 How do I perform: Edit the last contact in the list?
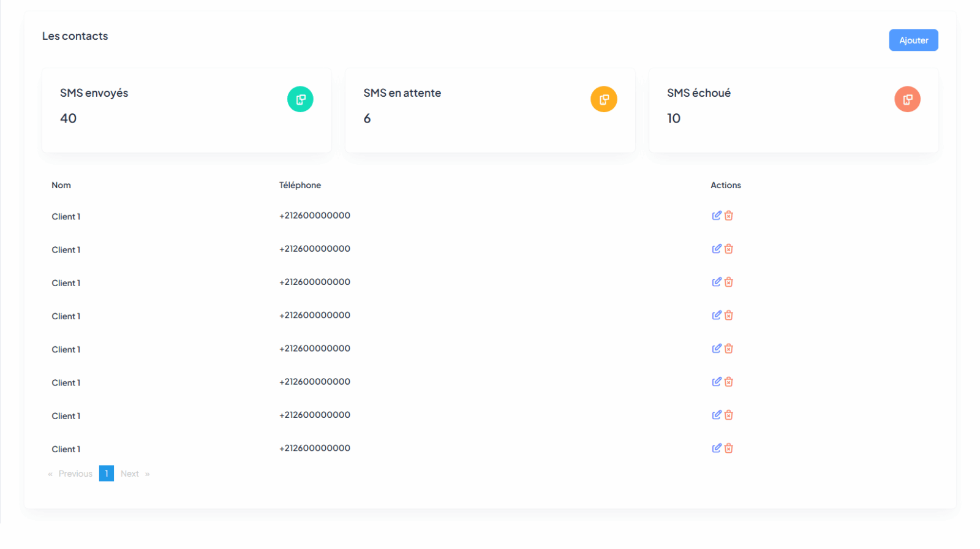[x=716, y=448]
